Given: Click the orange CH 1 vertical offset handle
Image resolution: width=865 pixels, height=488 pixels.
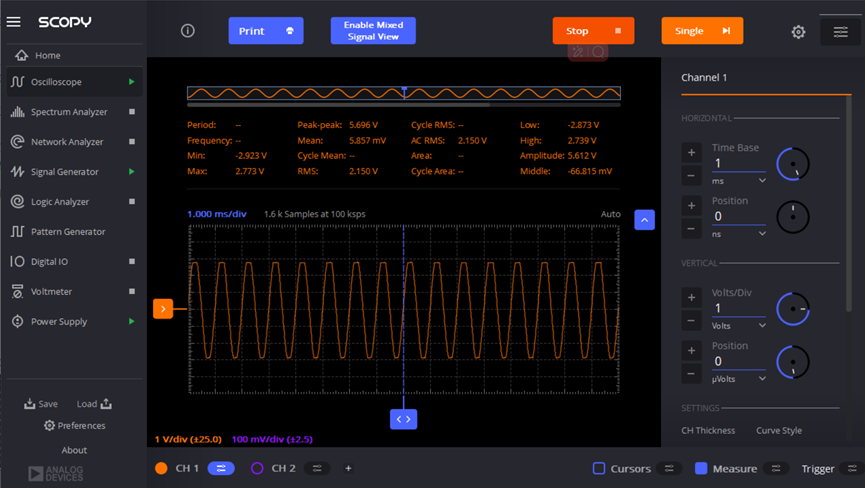Looking at the screenshot, I should (163, 309).
